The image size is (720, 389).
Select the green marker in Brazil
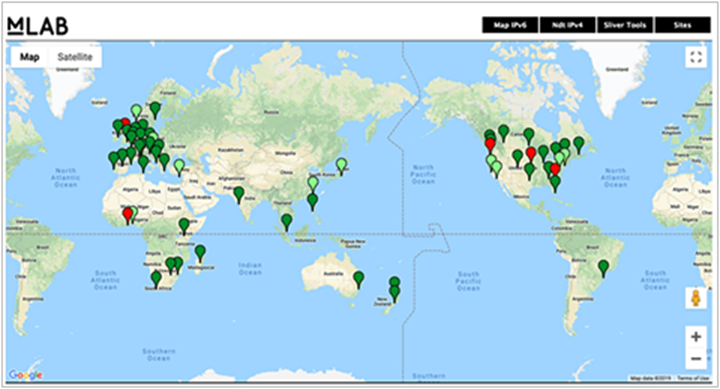[603, 268]
